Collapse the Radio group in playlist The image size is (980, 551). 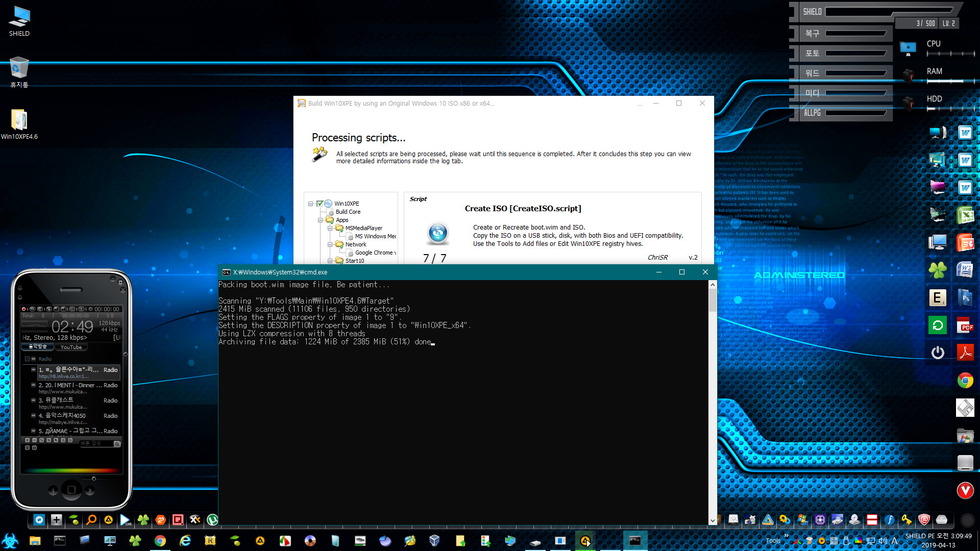(x=27, y=359)
